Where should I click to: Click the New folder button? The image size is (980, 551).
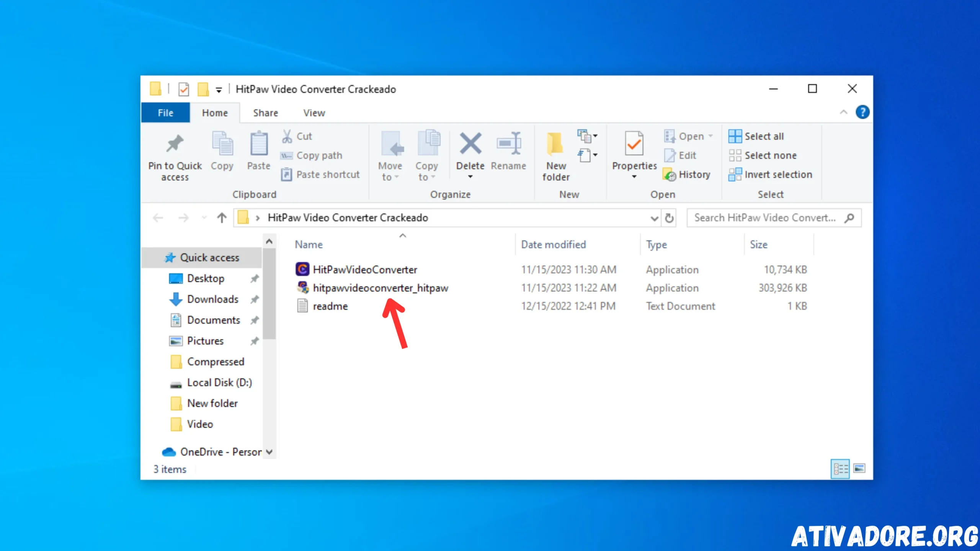(x=555, y=155)
